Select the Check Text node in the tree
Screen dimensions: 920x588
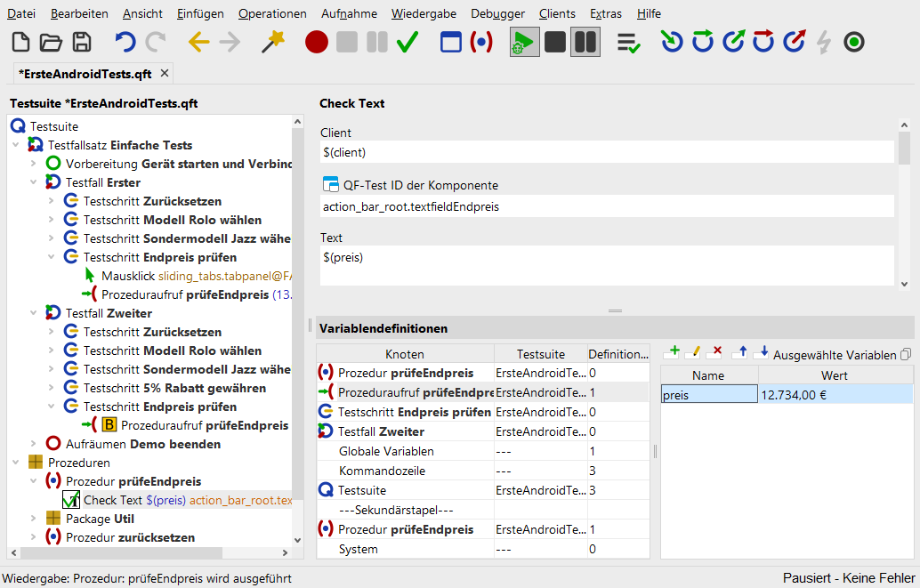(112, 500)
